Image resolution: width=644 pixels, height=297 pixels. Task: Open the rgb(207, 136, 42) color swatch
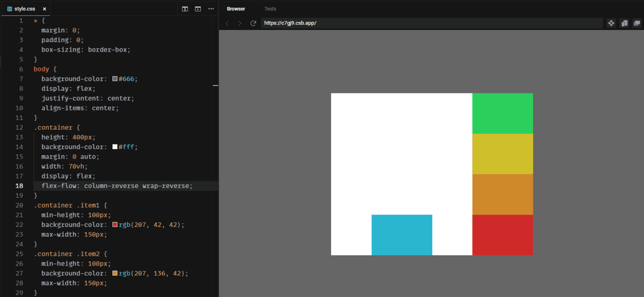[x=115, y=273]
